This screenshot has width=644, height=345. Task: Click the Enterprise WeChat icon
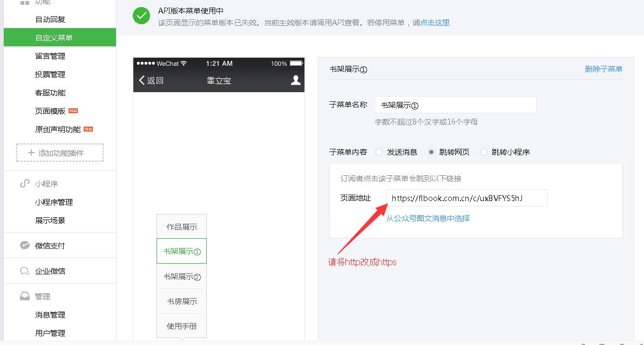click(x=25, y=271)
